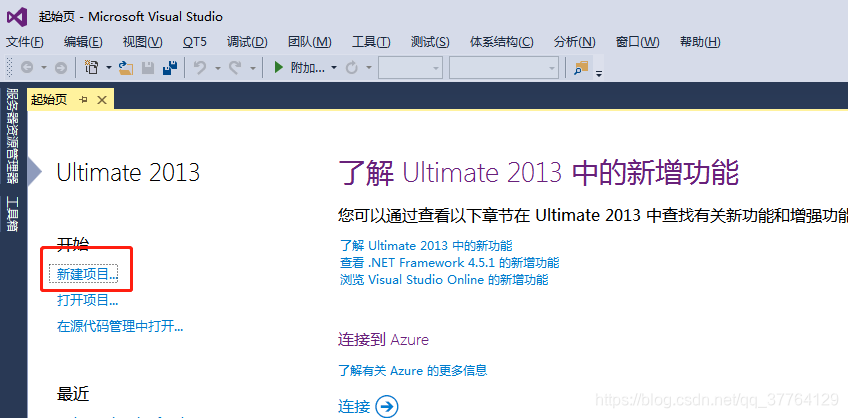This screenshot has width=848, height=418.
Task: Open the 窗口(W) menu
Action: 638,42
